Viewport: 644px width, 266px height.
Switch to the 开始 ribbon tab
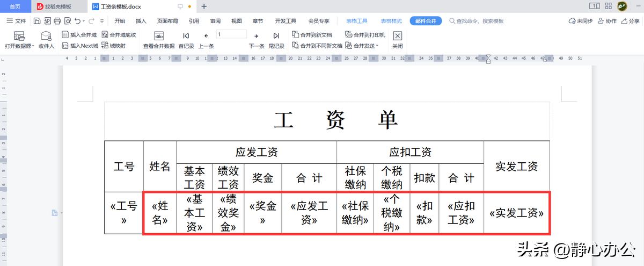tap(120, 21)
